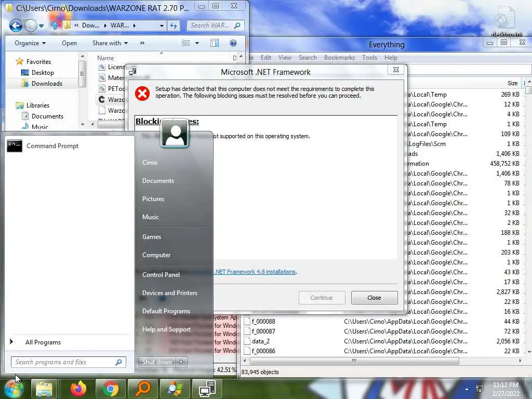Open Explorer help question-mark icon

[233, 43]
